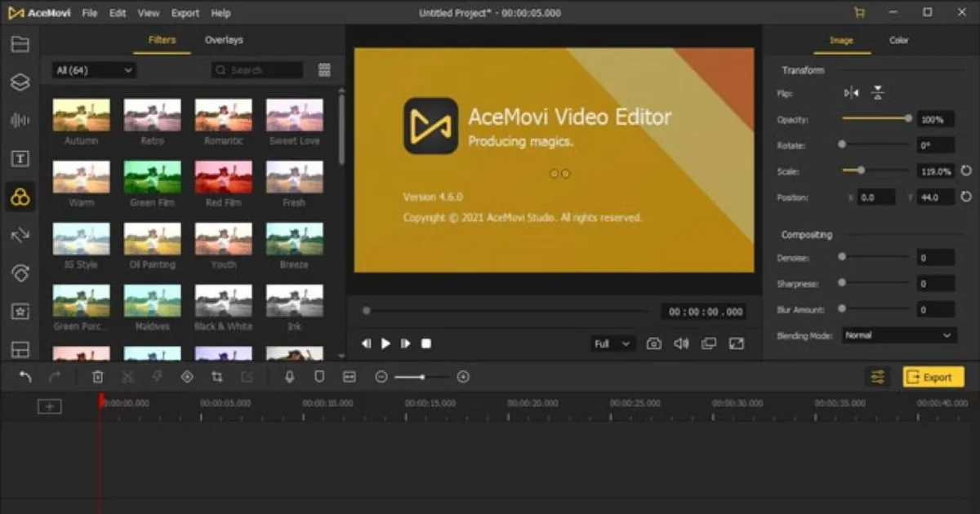This screenshot has width=980, height=514.
Task: Open the Animations sidebar icon
Action: tap(20, 273)
